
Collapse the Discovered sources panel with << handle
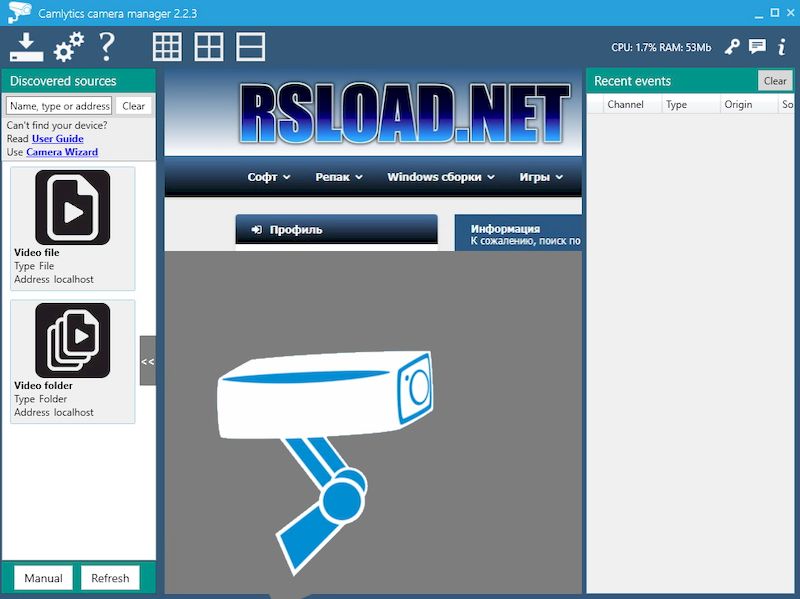pos(147,361)
